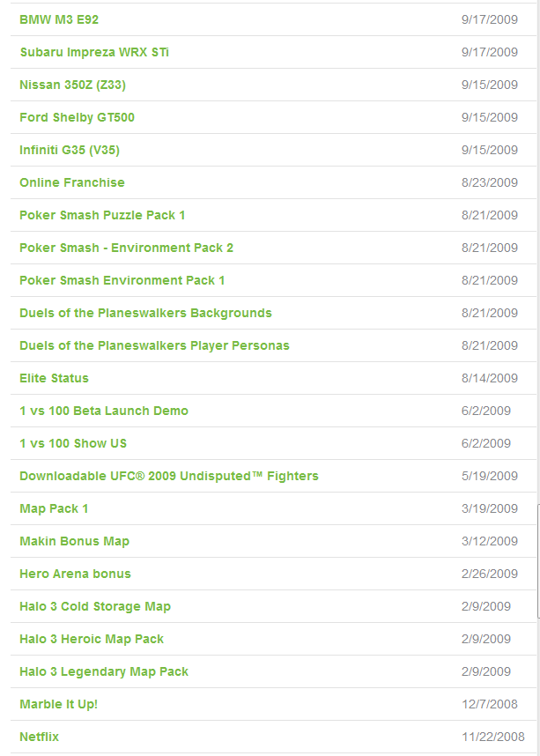Open the BMW M3 E92 link
Image resolution: width=540 pixels, height=756 pixels.
[x=58, y=19]
